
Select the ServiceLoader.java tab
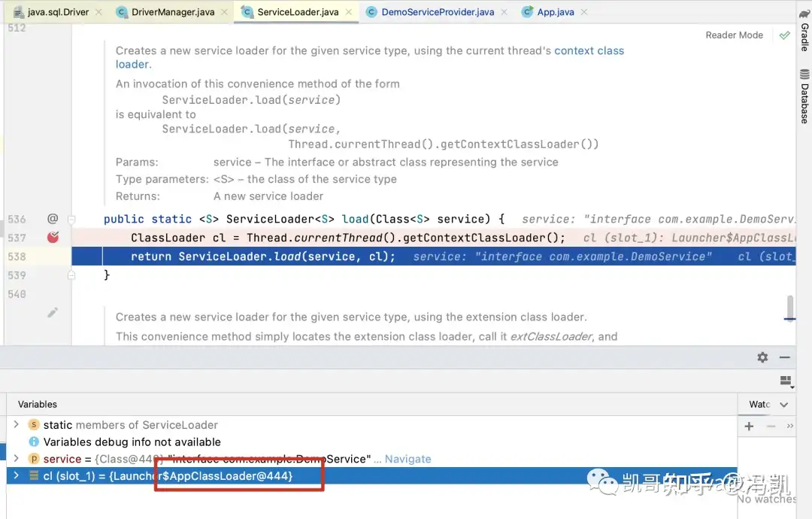point(298,12)
